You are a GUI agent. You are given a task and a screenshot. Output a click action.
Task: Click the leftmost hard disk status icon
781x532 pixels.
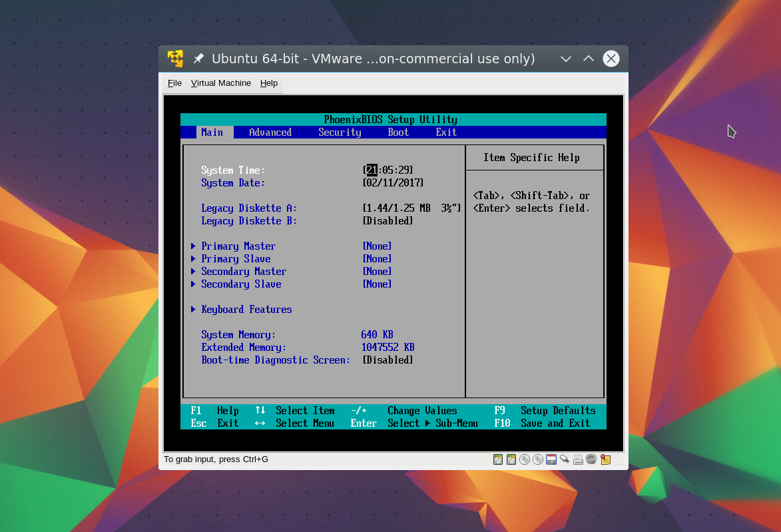tap(498, 459)
